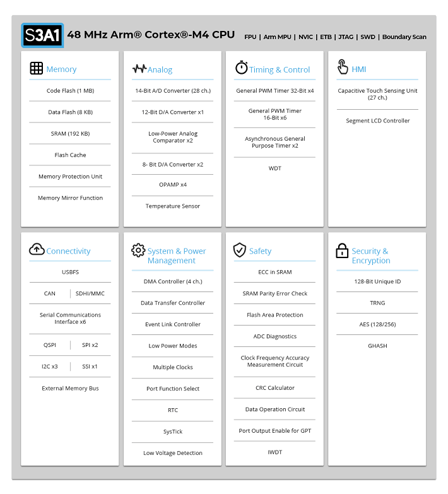Select Security & Encryption heading
448x494 pixels.
pos(371,256)
